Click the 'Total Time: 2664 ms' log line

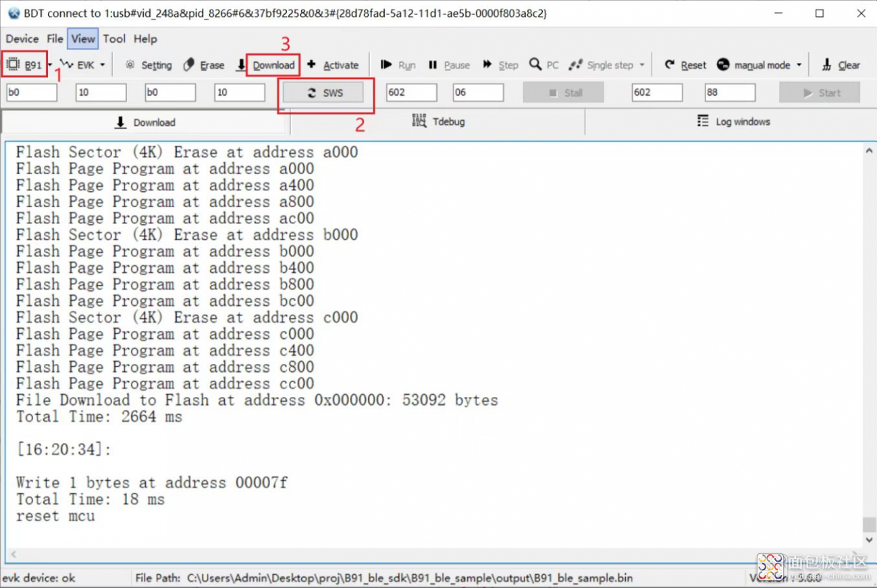coord(99,417)
